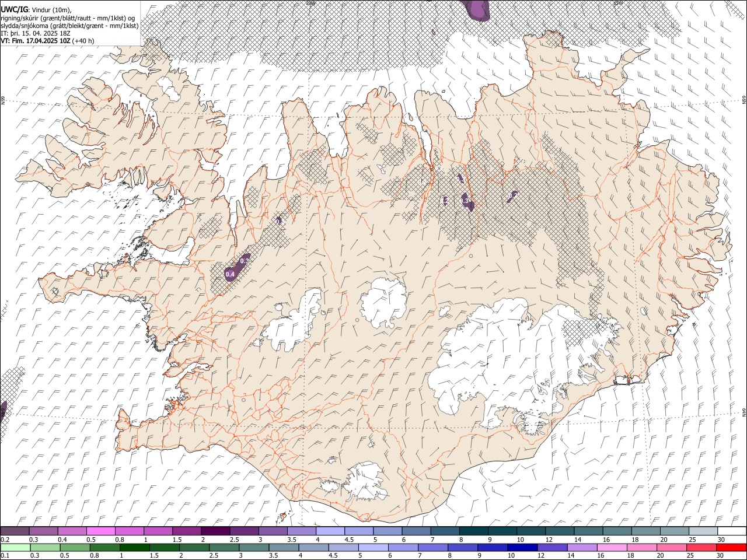Click the 0.4 precipitation label on the map
The width and height of the screenshot is (747, 560).
coord(230,274)
